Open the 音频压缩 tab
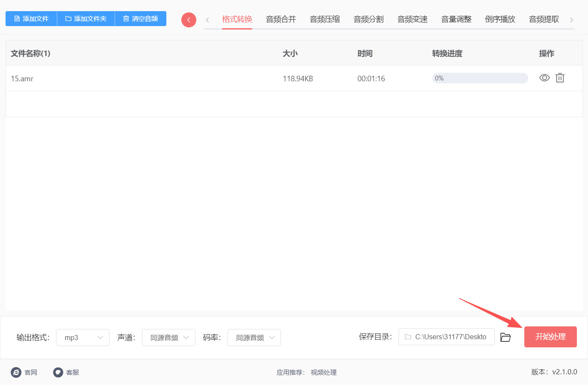The width and height of the screenshot is (588, 385). [325, 19]
